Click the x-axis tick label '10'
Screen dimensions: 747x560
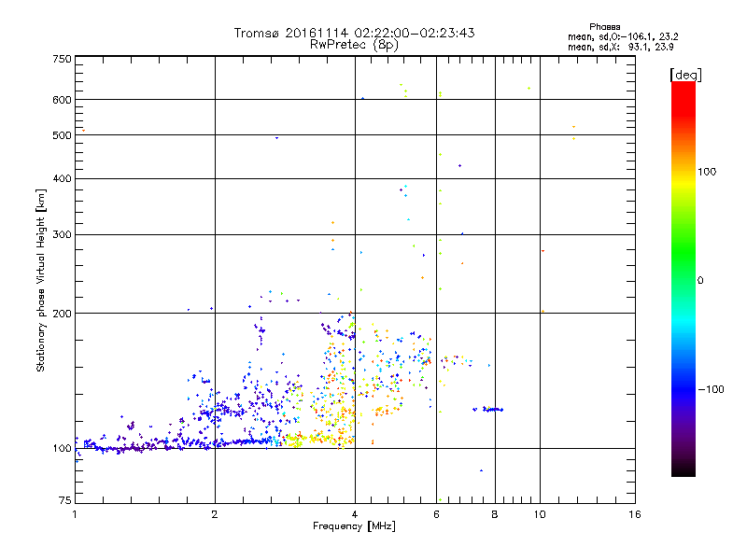pyautogui.click(x=540, y=514)
